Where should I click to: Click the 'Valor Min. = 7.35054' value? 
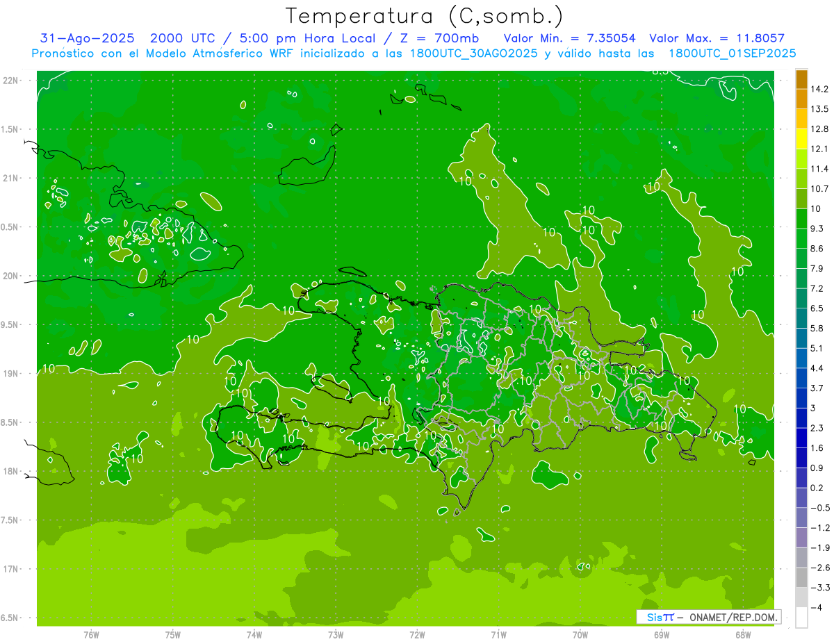[569, 38]
